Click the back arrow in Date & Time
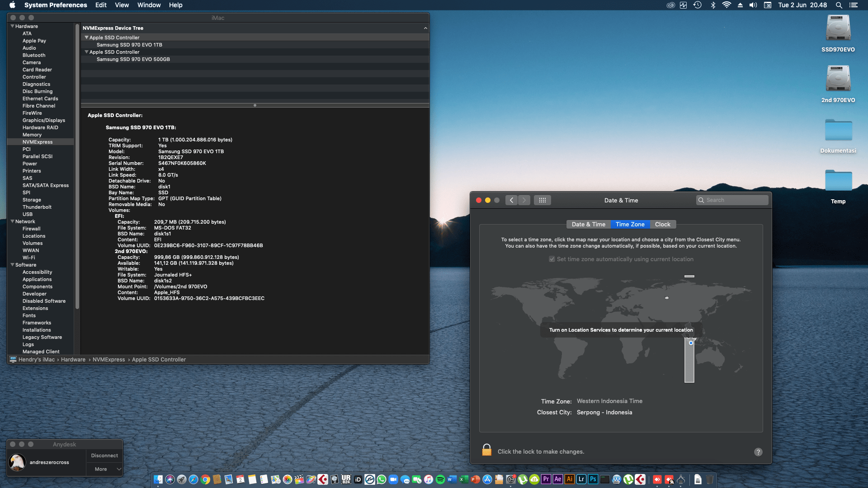868x488 pixels. point(511,200)
